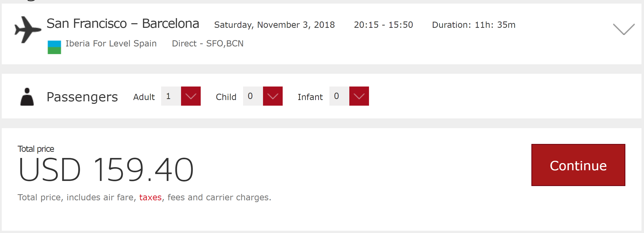
Task: Click the USD 159.40 total price
Action: 106,170
